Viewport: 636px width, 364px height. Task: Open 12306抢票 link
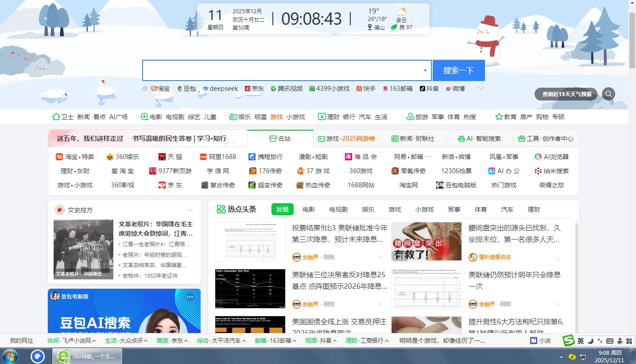tap(456, 171)
